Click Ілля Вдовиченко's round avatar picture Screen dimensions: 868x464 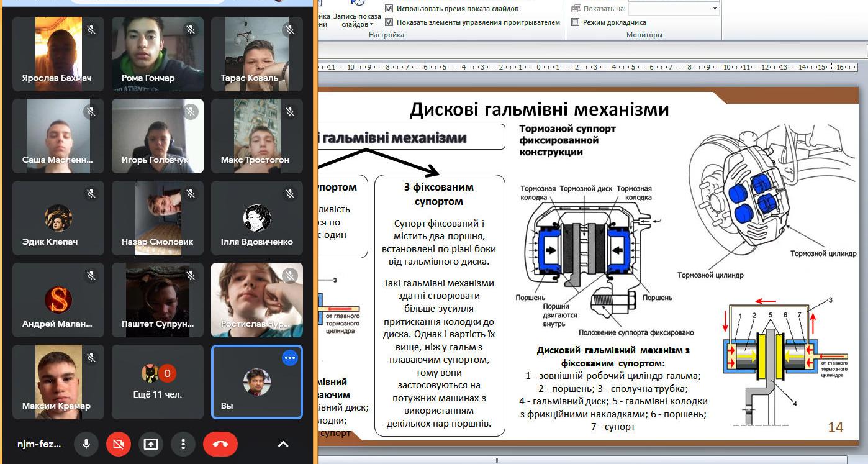click(256, 218)
